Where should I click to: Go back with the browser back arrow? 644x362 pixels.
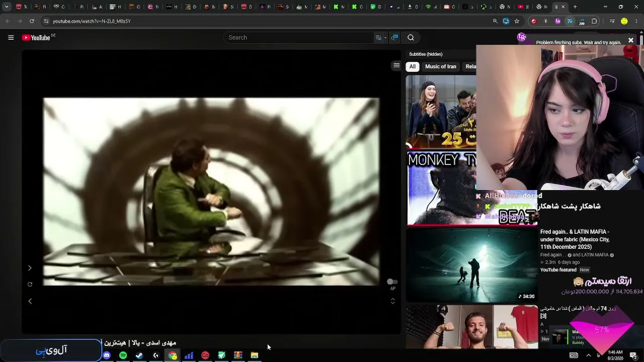(x=8, y=21)
